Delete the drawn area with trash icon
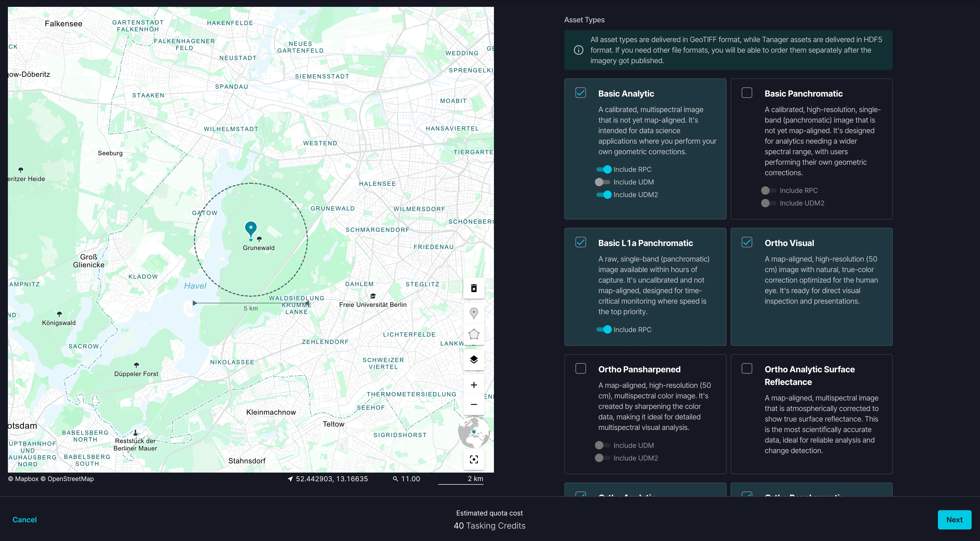980x541 pixels. pyautogui.click(x=474, y=288)
